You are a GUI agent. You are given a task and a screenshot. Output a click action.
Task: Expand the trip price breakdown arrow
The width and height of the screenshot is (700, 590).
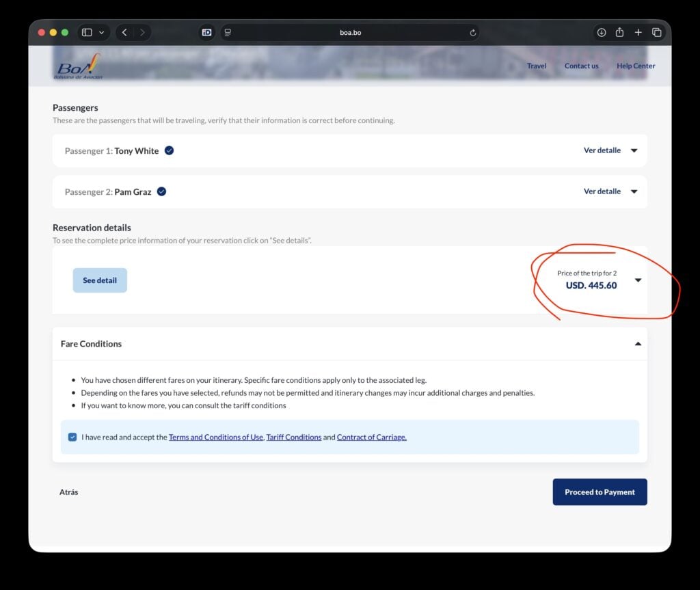click(x=638, y=280)
